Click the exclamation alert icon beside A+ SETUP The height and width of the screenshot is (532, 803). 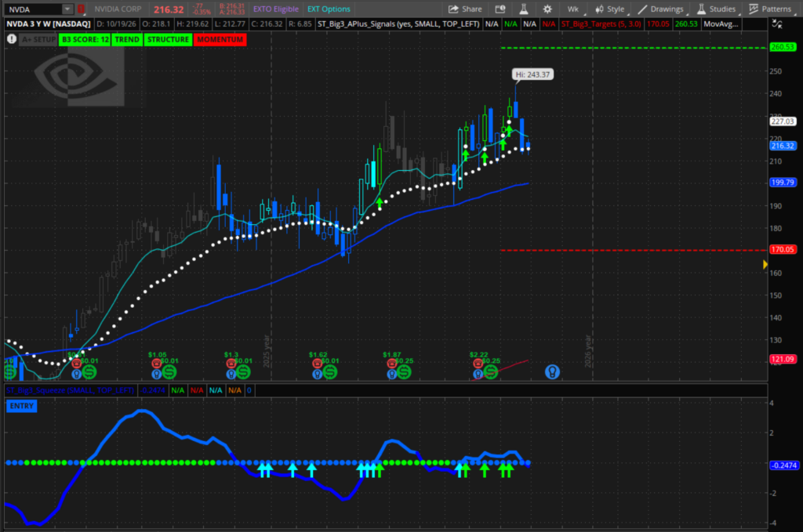[x=11, y=39]
